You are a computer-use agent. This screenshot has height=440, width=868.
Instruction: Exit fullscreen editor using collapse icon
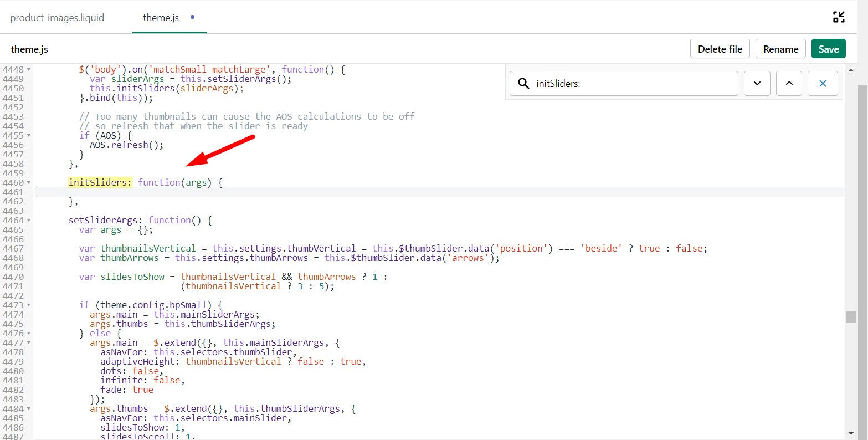[x=839, y=17]
